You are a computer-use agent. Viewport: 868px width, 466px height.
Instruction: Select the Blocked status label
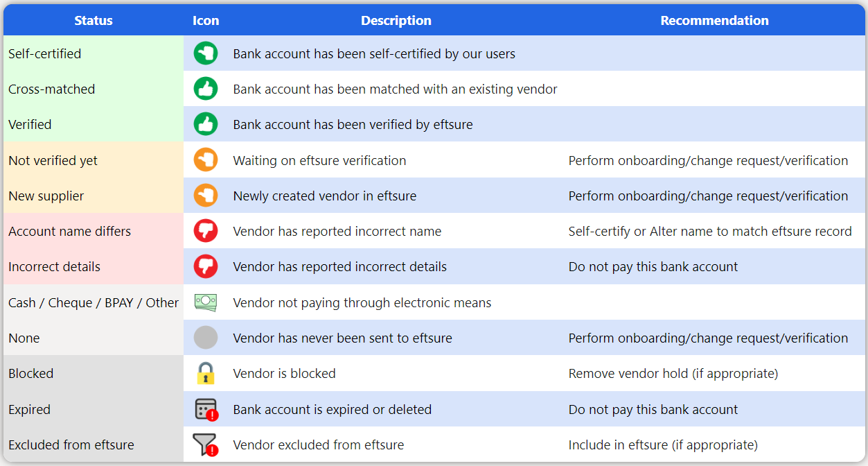coord(30,373)
